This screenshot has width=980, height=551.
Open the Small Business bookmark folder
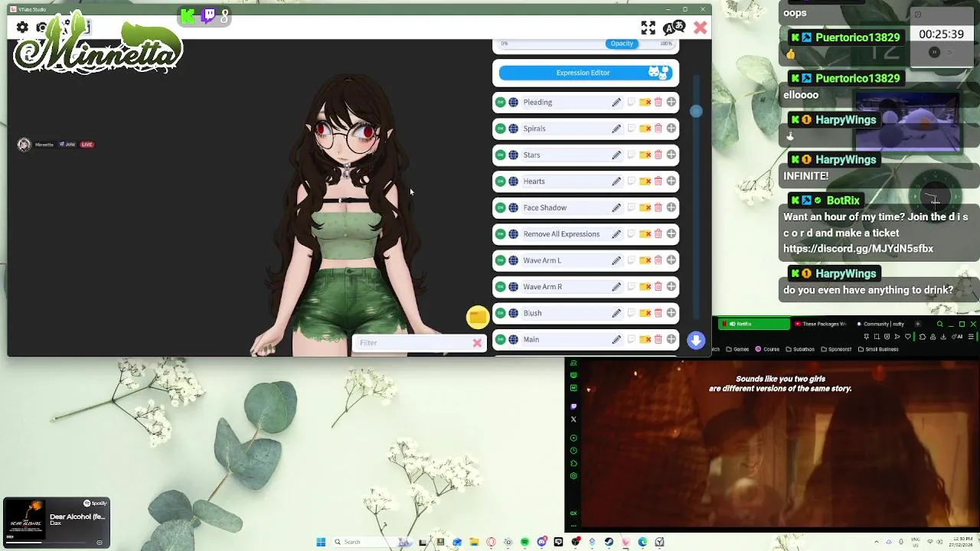point(878,349)
